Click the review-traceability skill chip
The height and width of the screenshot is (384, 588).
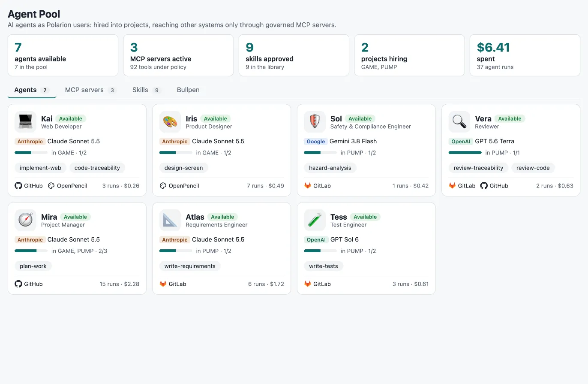[x=479, y=168]
